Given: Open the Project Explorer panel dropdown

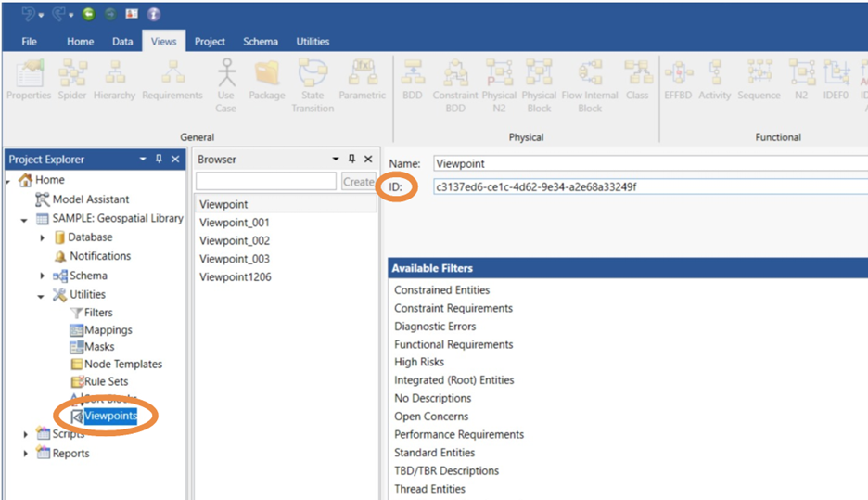Looking at the screenshot, I should click(143, 160).
